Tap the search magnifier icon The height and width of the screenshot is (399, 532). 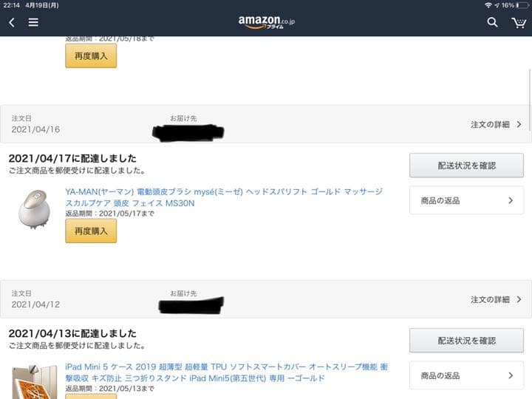[492, 22]
